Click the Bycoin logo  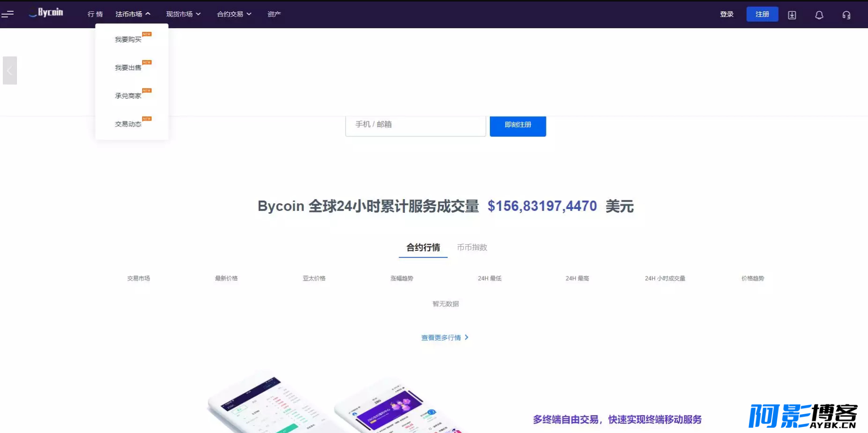click(x=46, y=13)
